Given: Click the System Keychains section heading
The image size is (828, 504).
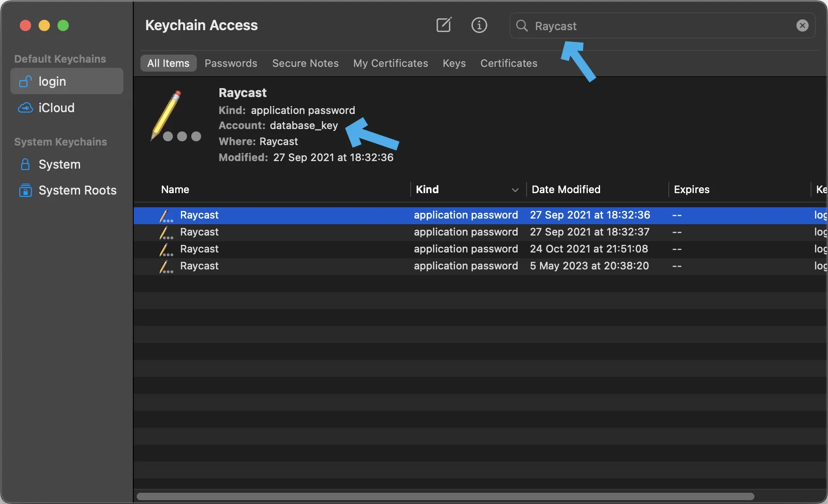Looking at the screenshot, I should [x=61, y=142].
